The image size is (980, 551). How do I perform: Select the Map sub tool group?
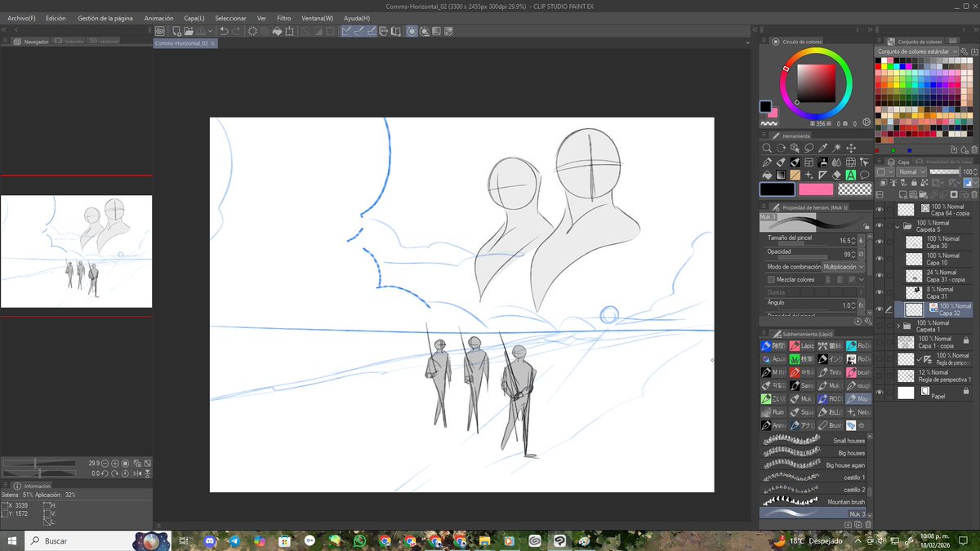click(857, 399)
